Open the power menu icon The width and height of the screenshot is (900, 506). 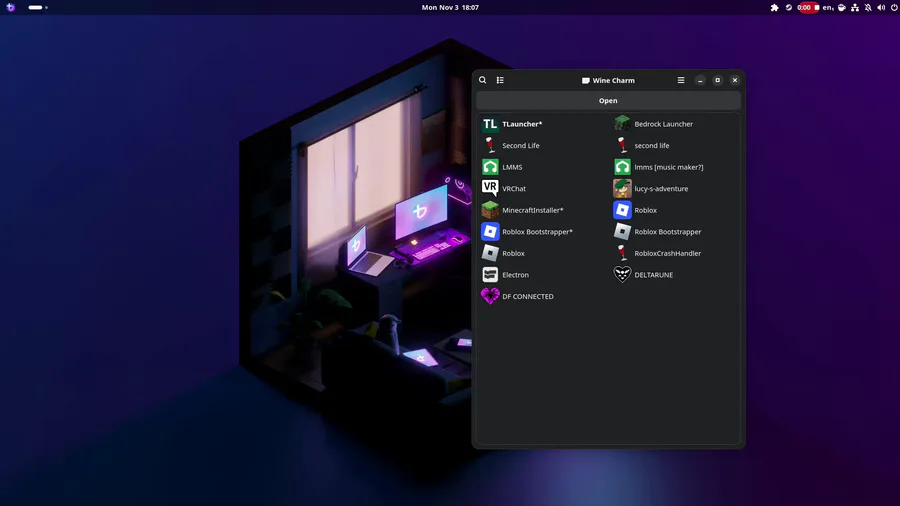[x=894, y=7]
